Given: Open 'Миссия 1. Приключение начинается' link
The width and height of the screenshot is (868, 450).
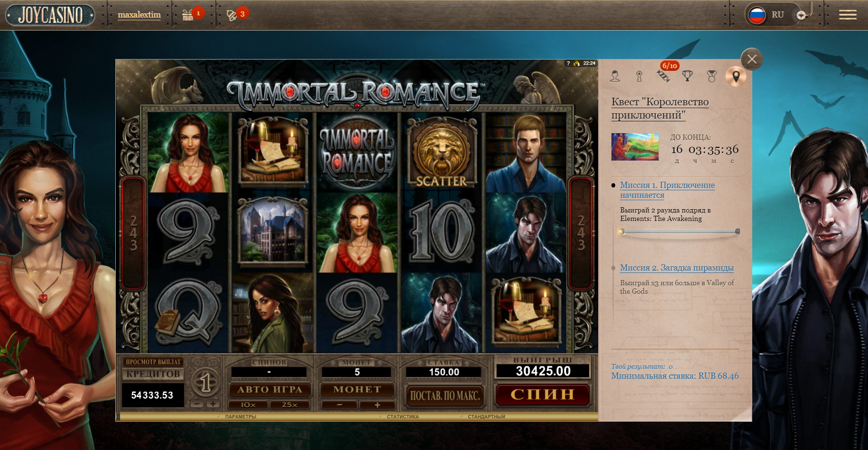Looking at the screenshot, I should [667, 190].
